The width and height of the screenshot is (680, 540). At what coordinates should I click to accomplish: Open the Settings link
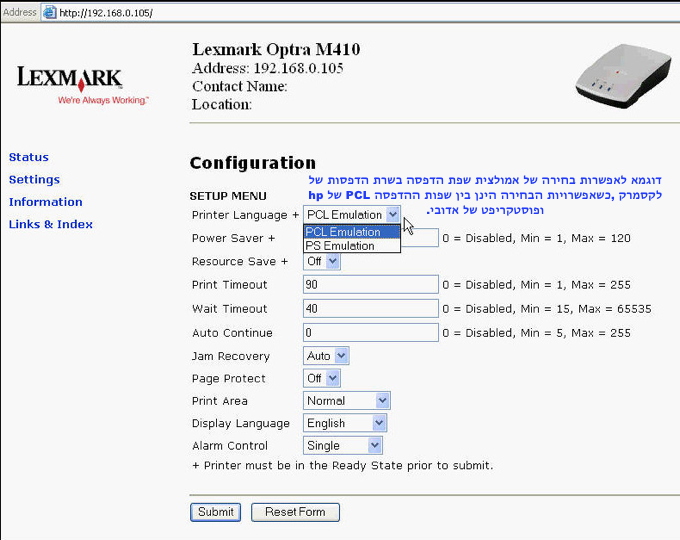34,180
